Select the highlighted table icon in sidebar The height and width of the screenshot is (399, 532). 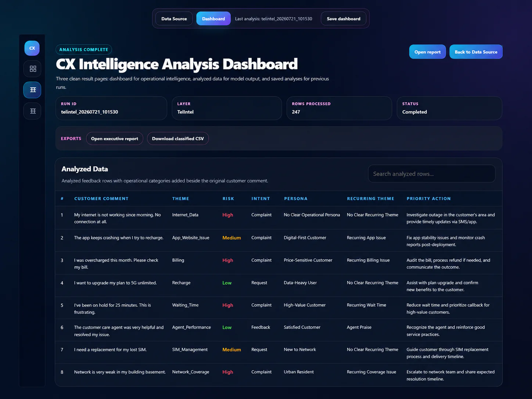pyautogui.click(x=32, y=90)
